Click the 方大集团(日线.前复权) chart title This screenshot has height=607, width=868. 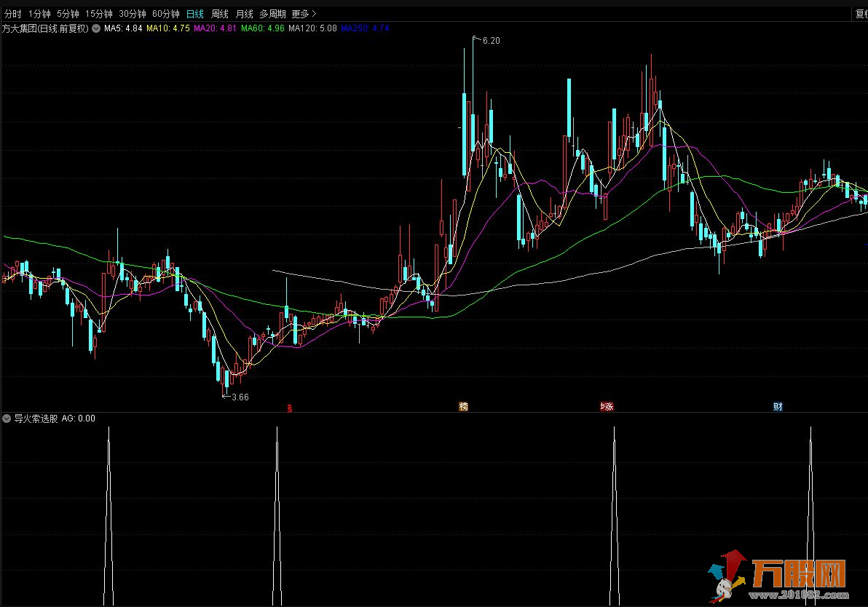[x=45, y=28]
